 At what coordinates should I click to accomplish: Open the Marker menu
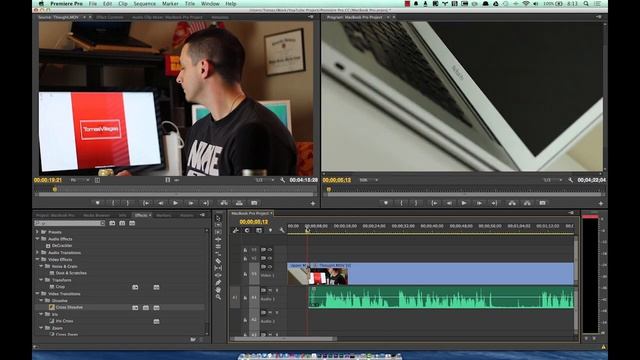(x=170, y=4)
